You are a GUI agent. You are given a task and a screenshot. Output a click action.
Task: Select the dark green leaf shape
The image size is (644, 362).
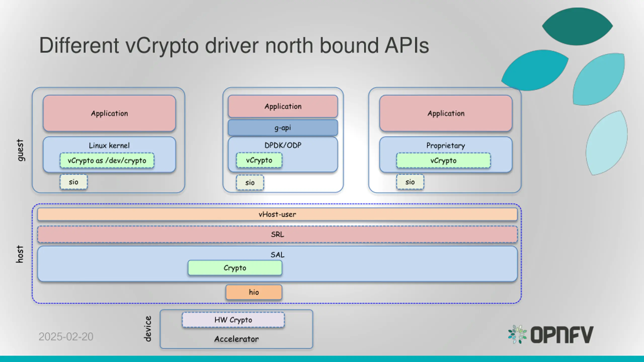(x=577, y=26)
